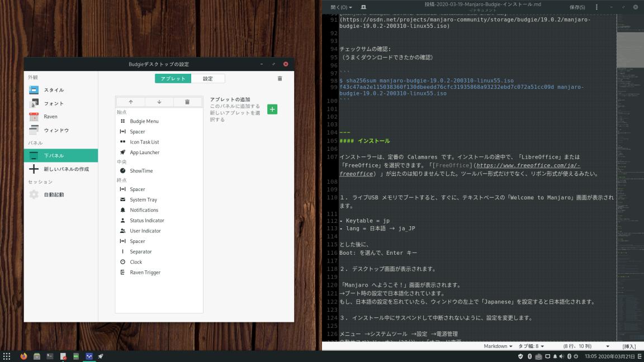
Task: Open the Raven sidebar trigger on panel
Action: pyautogui.click(x=640, y=356)
